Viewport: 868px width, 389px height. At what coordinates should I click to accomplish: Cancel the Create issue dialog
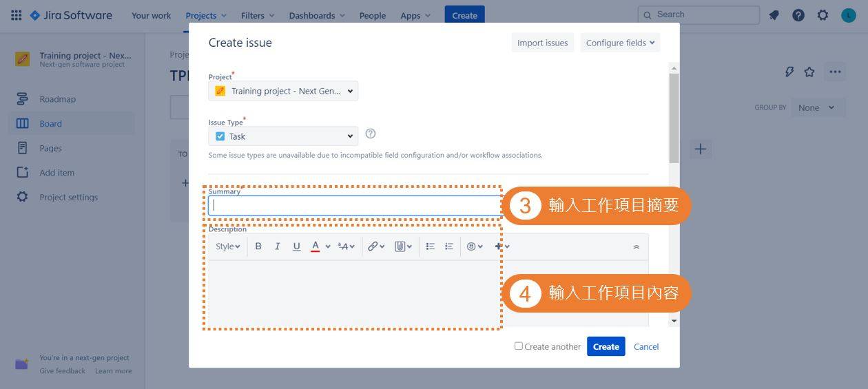pyautogui.click(x=646, y=346)
